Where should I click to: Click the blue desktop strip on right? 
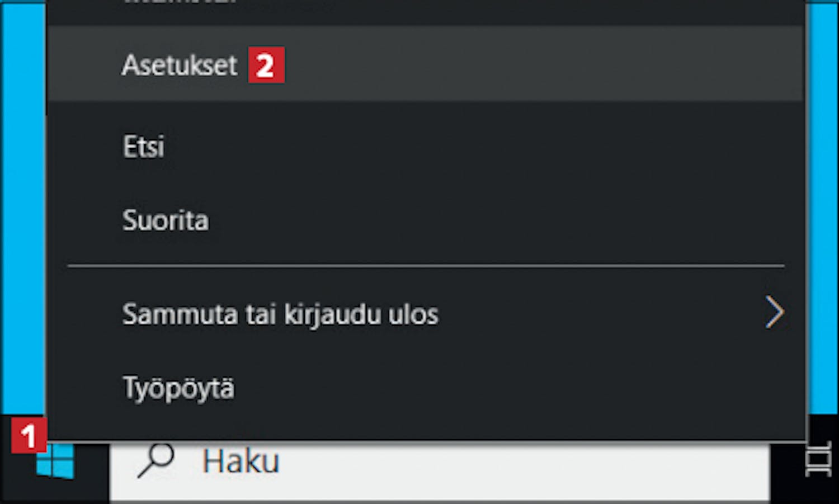coord(822,224)
